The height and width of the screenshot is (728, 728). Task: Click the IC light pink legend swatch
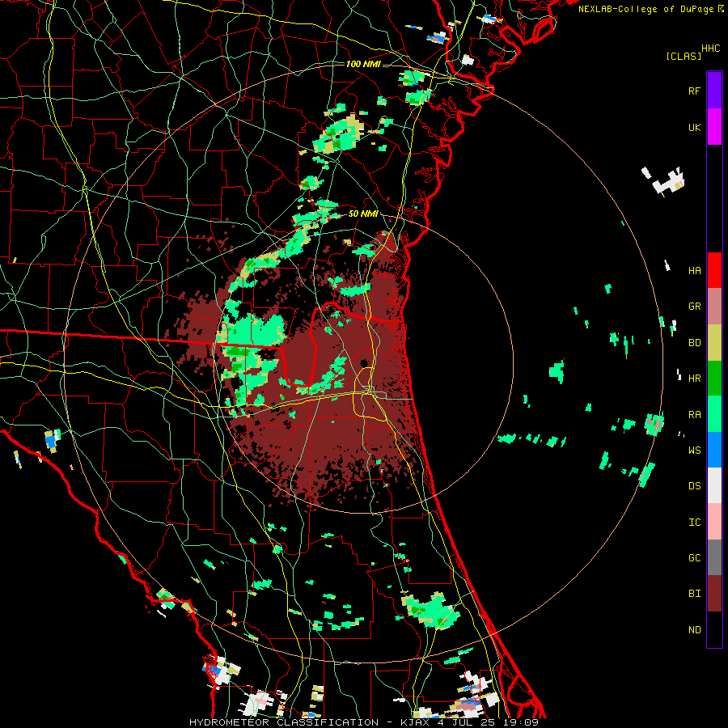(x=714, y=522)
